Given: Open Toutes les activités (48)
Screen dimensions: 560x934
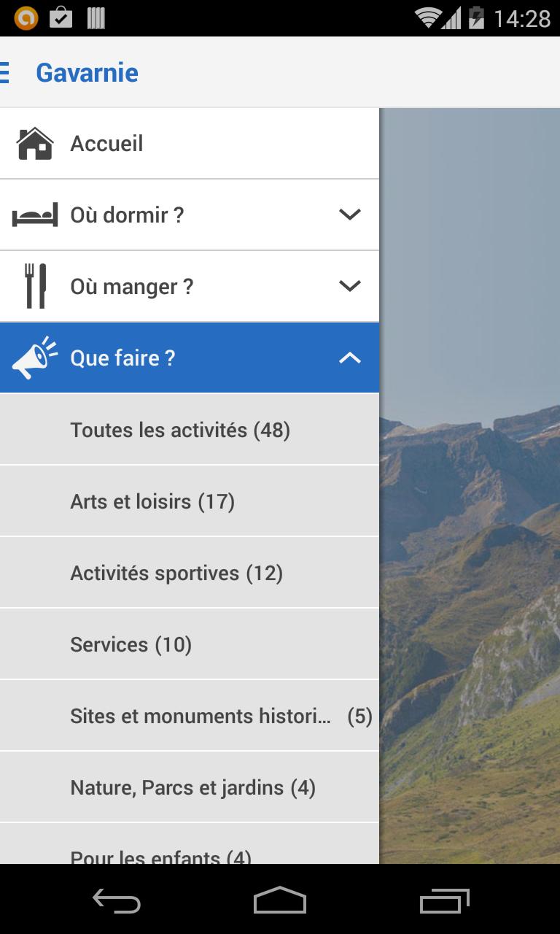Looking at the screenshot, I should coord(180,430).
